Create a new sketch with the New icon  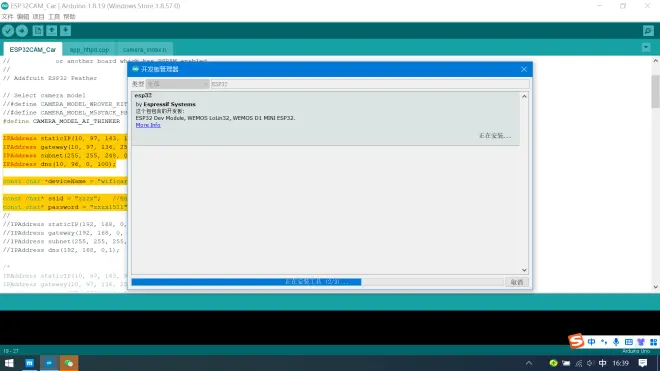pos(38,31)
